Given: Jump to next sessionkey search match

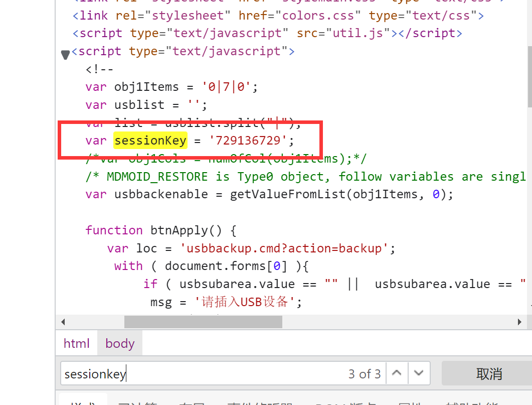Looking at the screenshot, I should click(x=419, y=373).
